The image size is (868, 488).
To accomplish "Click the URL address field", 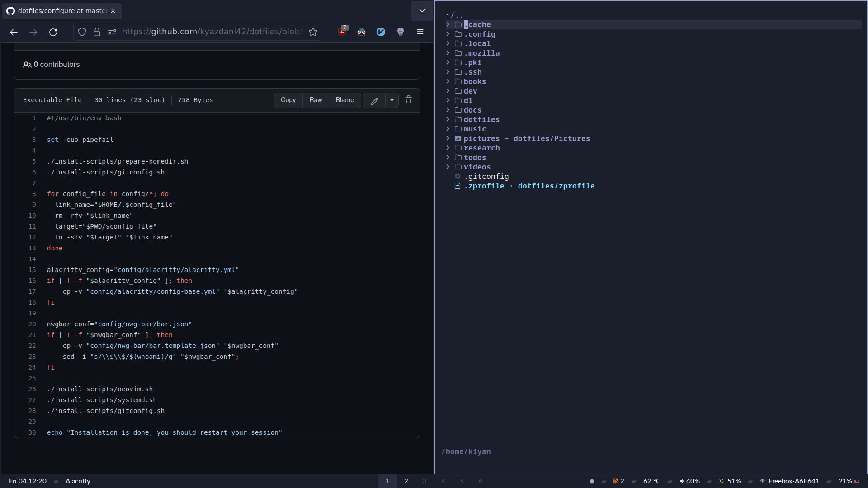I will [212, 32].
